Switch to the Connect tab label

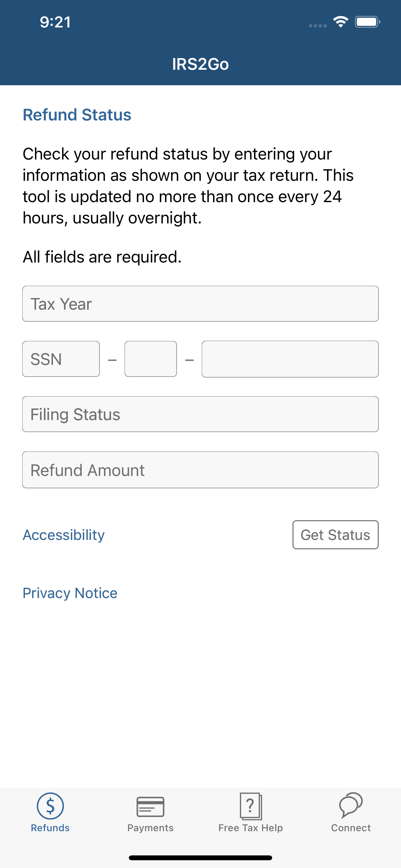[351, 828]
